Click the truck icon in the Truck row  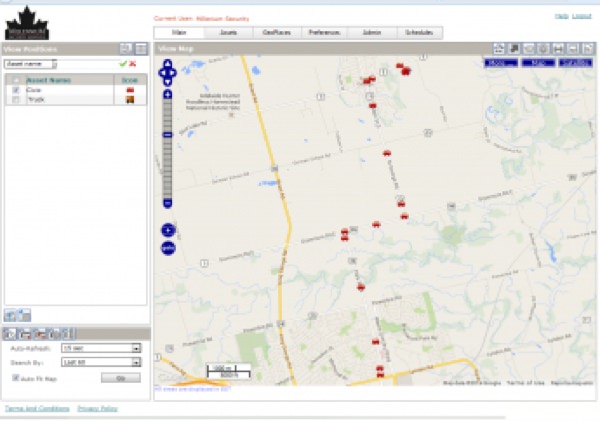coord(130,100)
